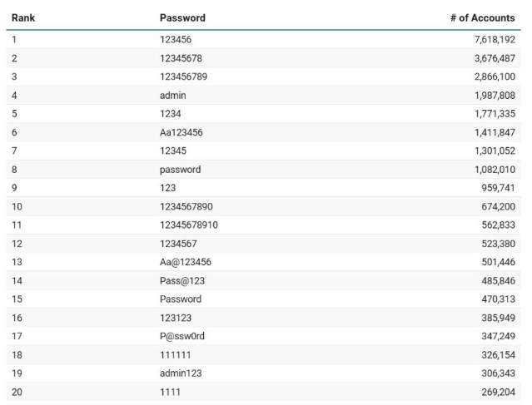Select the 'admin' password cell

click(172, 96)
